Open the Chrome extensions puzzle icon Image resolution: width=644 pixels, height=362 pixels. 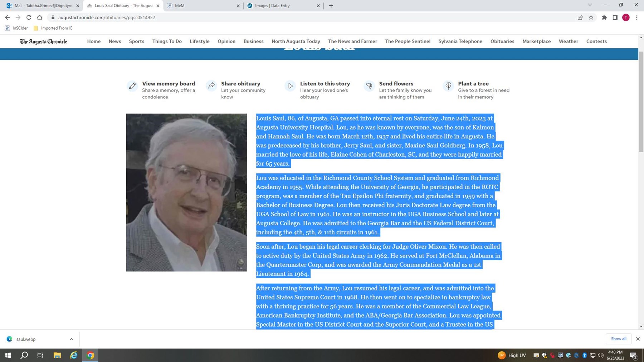(604, 17)
